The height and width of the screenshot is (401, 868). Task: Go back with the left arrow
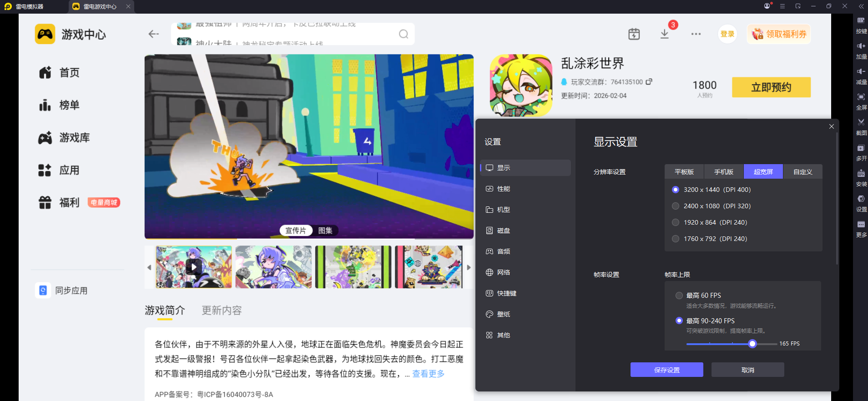[x=154, y=34]
